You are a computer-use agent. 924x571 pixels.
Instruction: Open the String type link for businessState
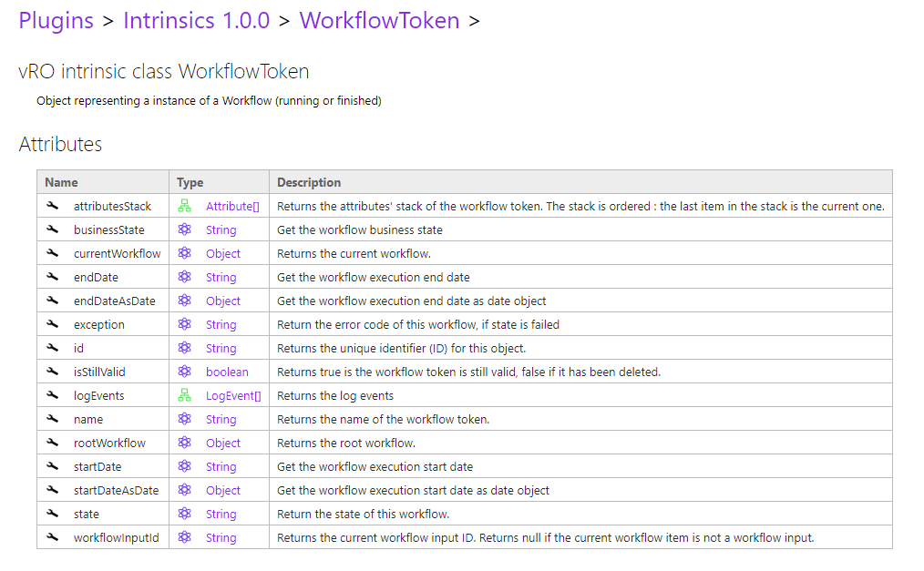pos(221,230)
